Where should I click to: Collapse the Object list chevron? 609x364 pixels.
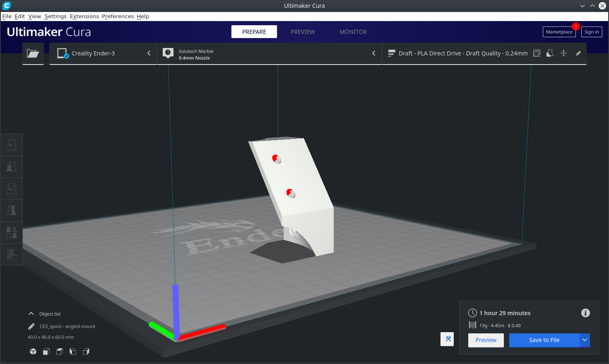coord(31,314)
